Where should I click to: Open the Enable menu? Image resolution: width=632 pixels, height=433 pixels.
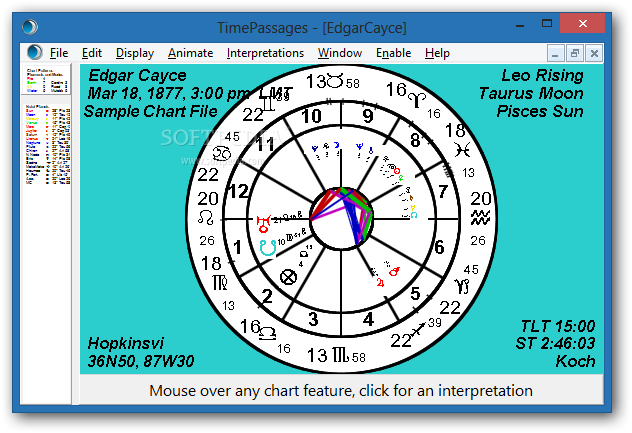[x=393, y=53]
